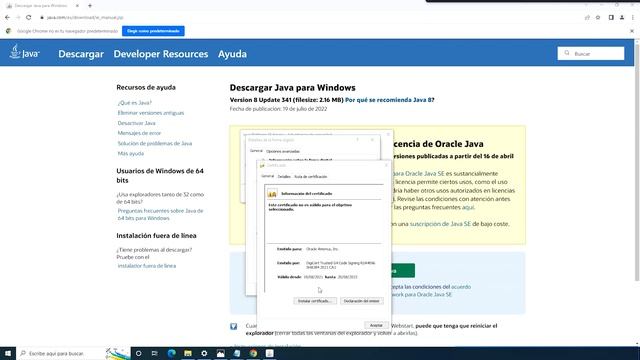This screenshot has width=640, height=360.
Task: Open the Windows Start menu
Action: [x=8, y=353]
